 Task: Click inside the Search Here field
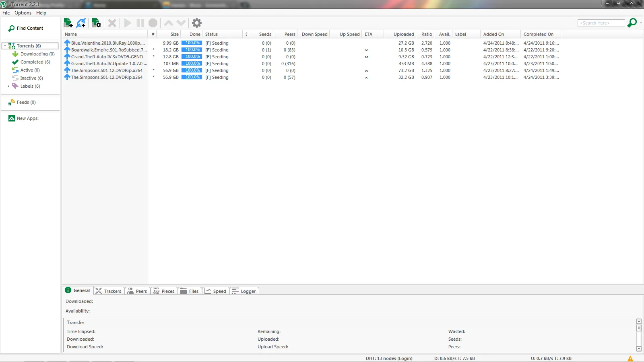pos(601,23)
